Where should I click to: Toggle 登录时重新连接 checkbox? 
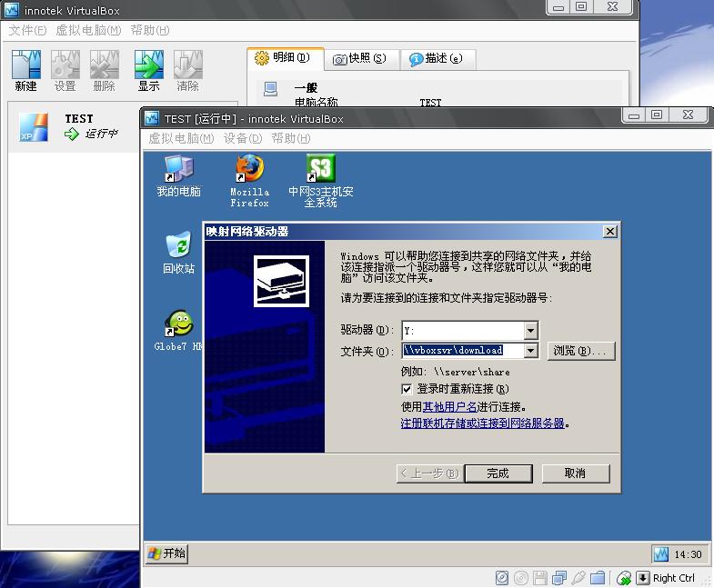point(407,389)
